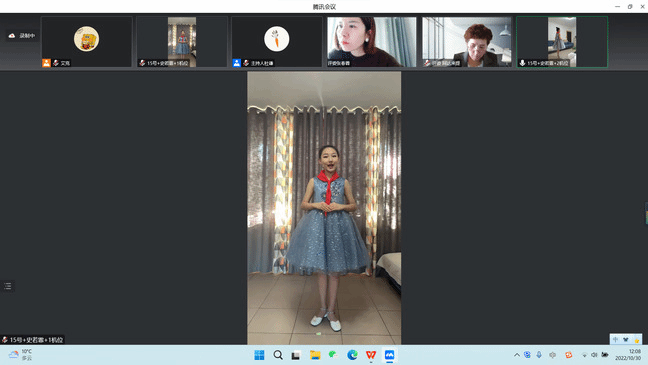Image resolution: width=648 pixels, height=365 pixels.
Task: Open File Explorer from taskbar
Action: pos(315,355)
